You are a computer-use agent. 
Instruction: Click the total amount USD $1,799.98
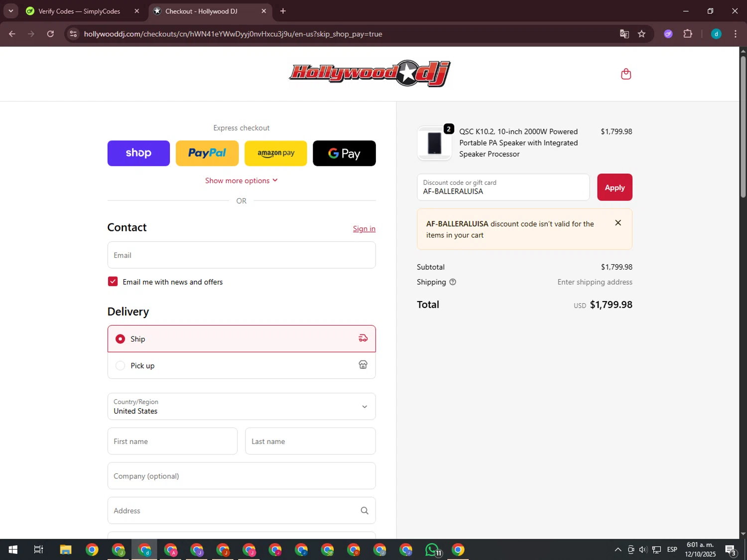(x=603, y=305)
